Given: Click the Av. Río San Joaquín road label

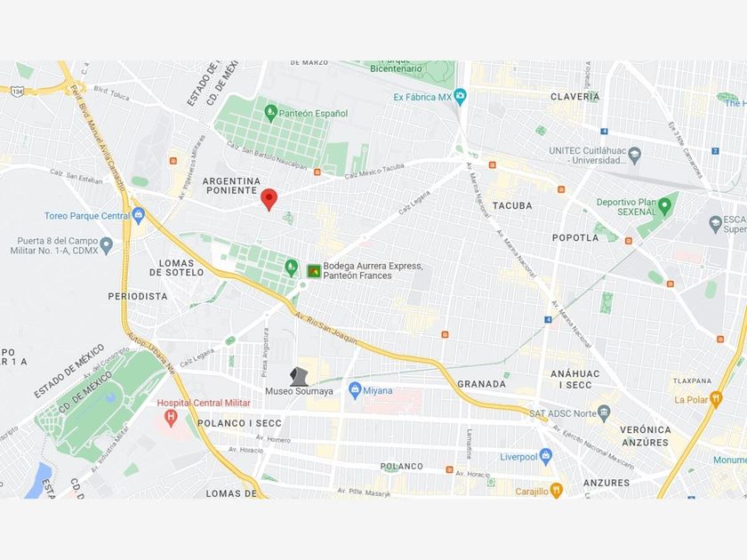Looking at the screenshot, I should point(325,329).
